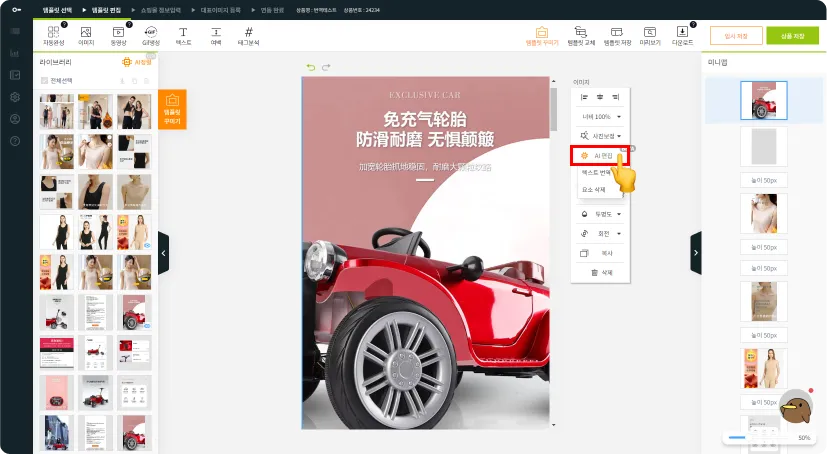Select the 텍스트 (text) tool
Image resolution: width=827 pixels, height=454 pixels.
[183, 35]
